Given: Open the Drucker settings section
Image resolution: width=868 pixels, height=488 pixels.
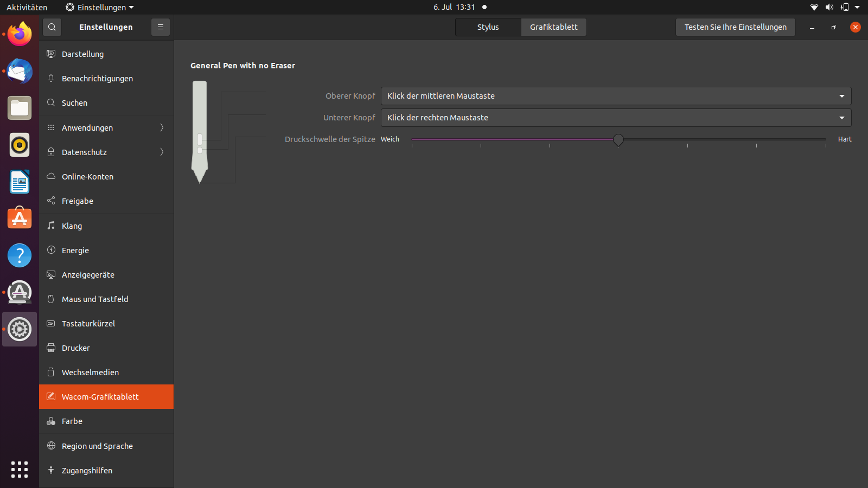Looking at the screenshot, I should tap(75, 348).
